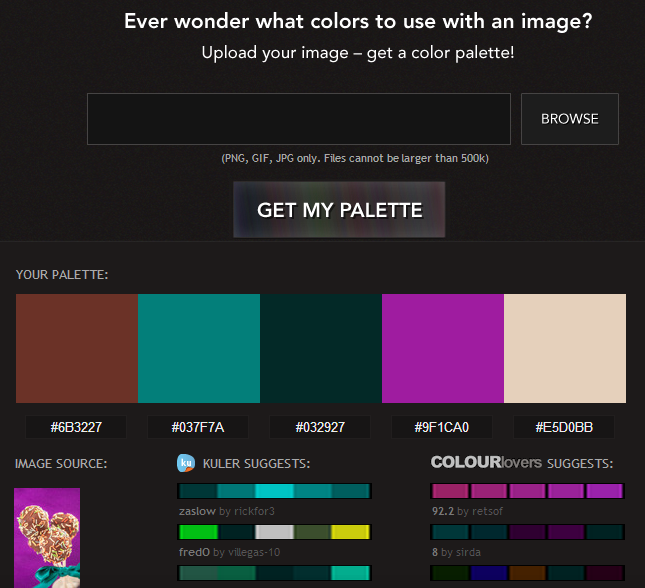Image resolution: width=645 pixels, height=588 pixels.
Task: Select the purple #9F1CA0 palette swatch
Action: point(443,348)
